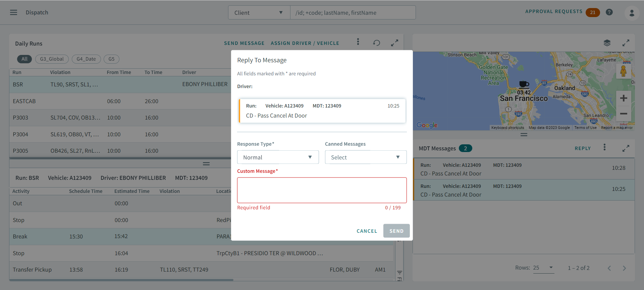This screenshot has width=644, height=290.
Task: Click the horizontal scrollbar under run details
Action: [x=121, y=280]
